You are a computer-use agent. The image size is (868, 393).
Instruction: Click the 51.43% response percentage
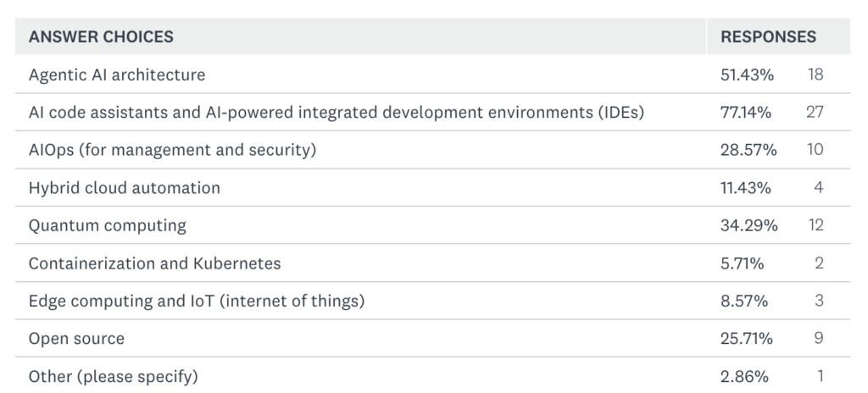click(747, 75)
